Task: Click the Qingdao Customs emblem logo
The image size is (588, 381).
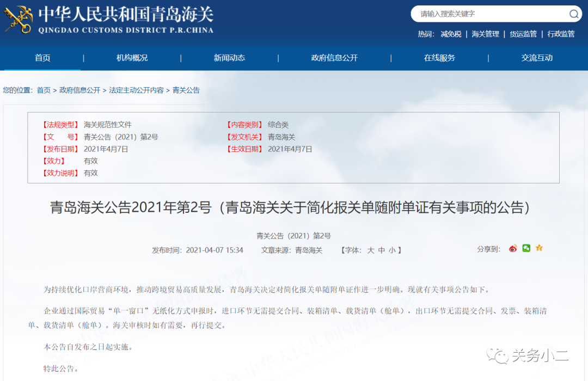Action: tap(17, 21)
